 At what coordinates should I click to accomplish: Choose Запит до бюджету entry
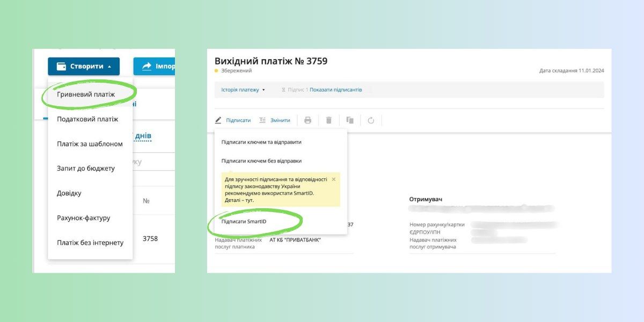(x=86, y=168)
